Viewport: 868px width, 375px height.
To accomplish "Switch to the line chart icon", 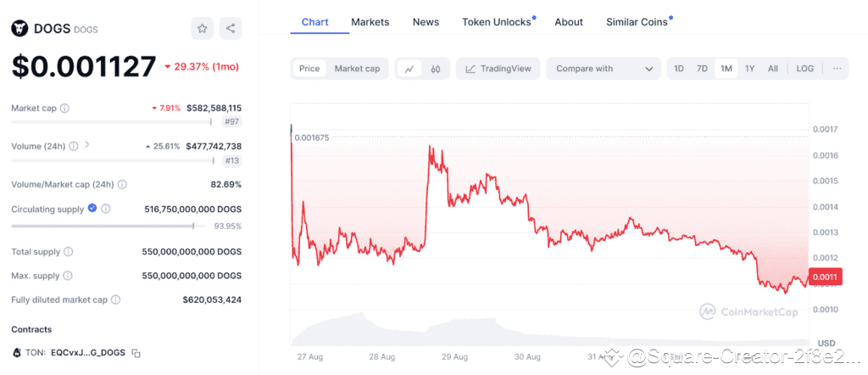I will click(409, 69).
